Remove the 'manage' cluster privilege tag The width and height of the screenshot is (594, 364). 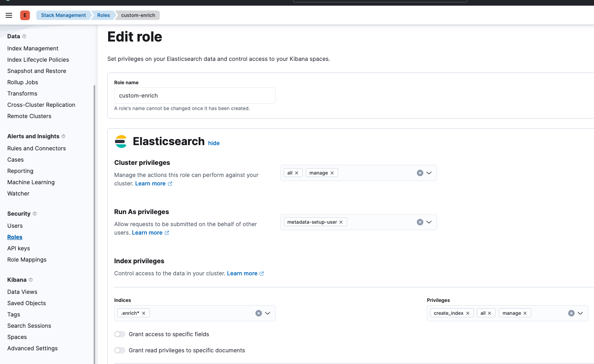(x=332, y=173)
